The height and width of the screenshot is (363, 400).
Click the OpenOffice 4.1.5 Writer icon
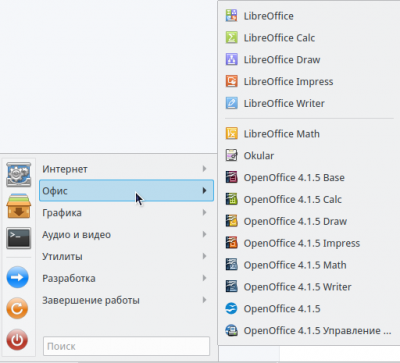click(231, 287)
